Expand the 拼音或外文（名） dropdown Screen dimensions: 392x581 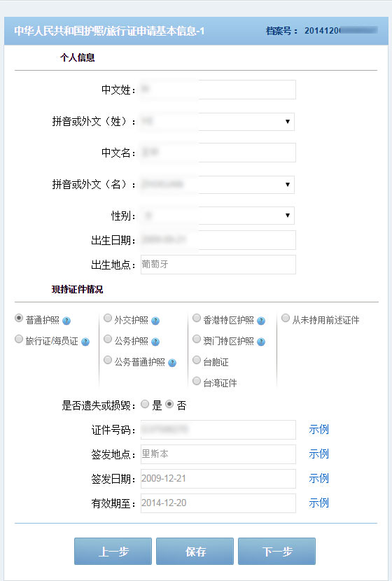point(218,185)
